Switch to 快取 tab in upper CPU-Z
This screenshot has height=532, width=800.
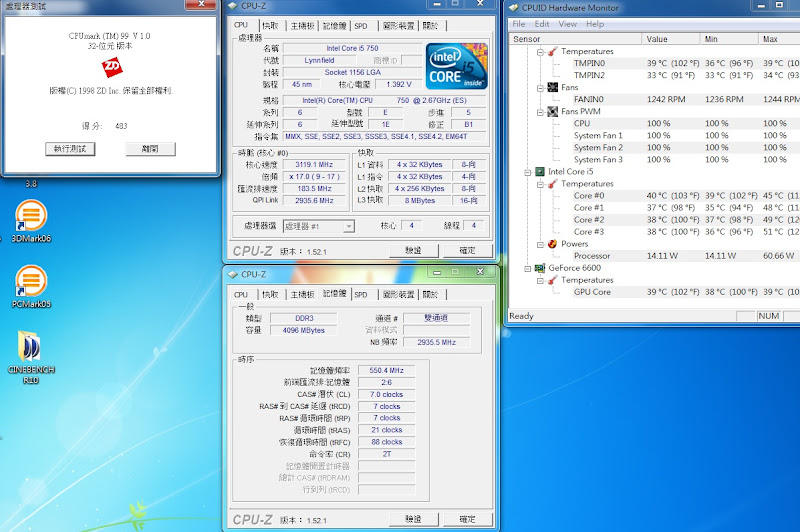point(270,26)
